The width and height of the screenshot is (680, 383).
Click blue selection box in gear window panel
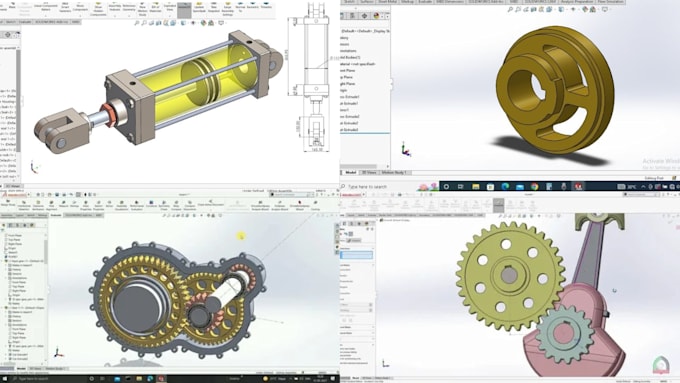click(356, 255)
